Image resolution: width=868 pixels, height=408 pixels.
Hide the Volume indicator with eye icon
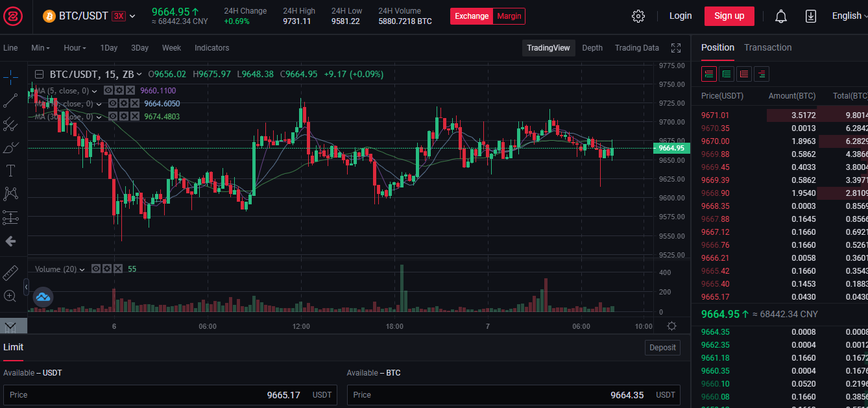point(95,269)
